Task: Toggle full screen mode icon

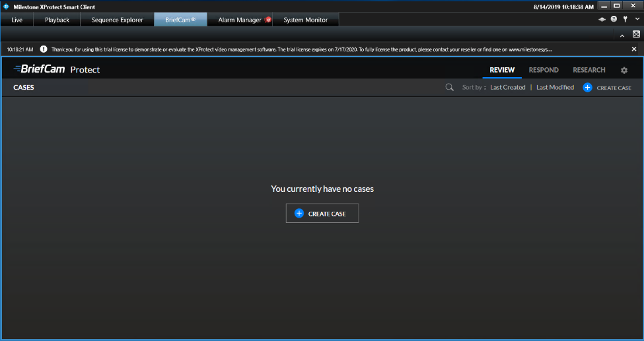Action: click(636, 34)
